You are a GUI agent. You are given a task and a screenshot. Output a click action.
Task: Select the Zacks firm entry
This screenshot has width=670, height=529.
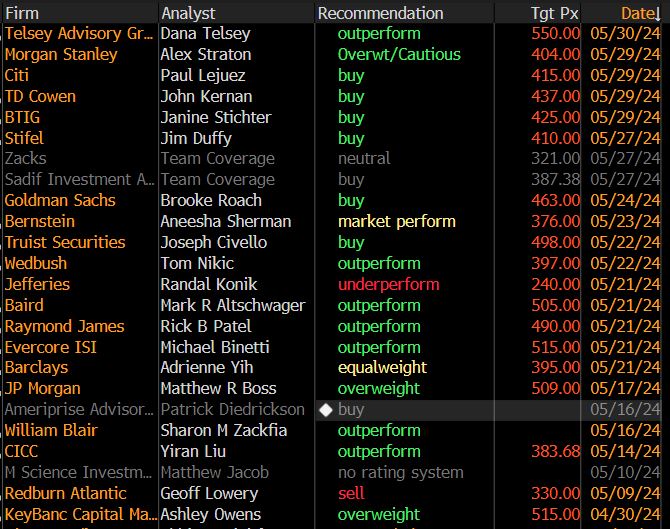(x=26, y=159)
